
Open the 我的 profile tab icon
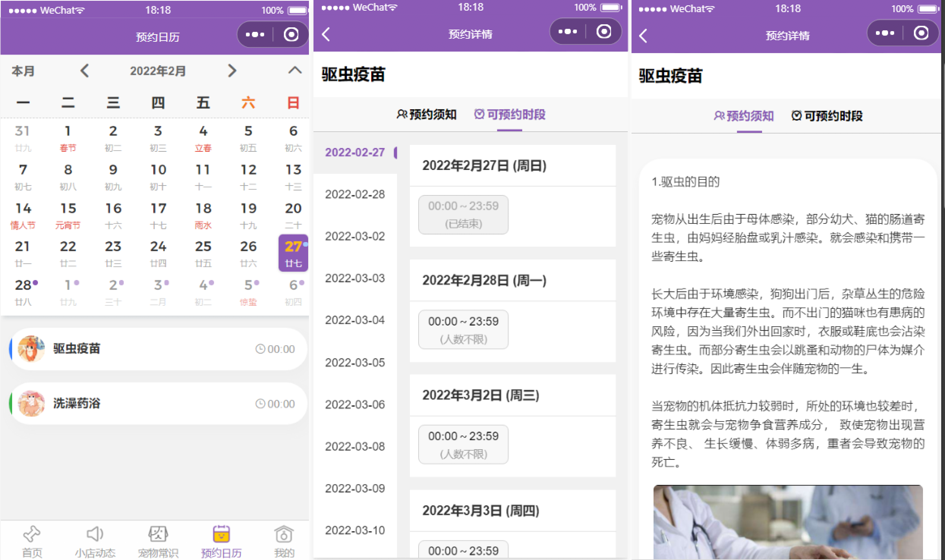[x=284, y=534]
